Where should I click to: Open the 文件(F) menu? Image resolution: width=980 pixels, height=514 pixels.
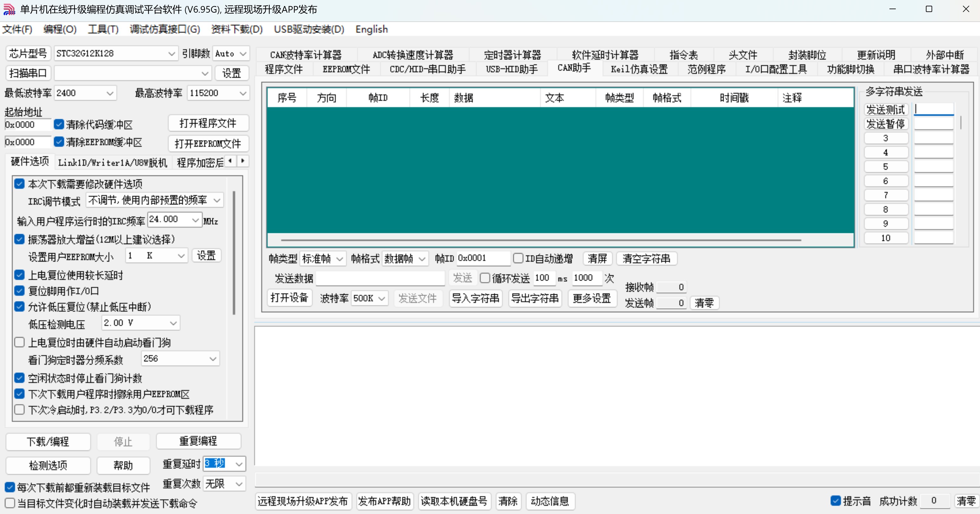tap(17, 29)
